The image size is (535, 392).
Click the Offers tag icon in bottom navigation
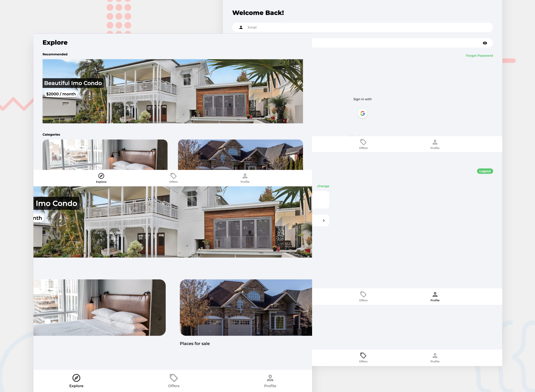[x=173, y=378]
